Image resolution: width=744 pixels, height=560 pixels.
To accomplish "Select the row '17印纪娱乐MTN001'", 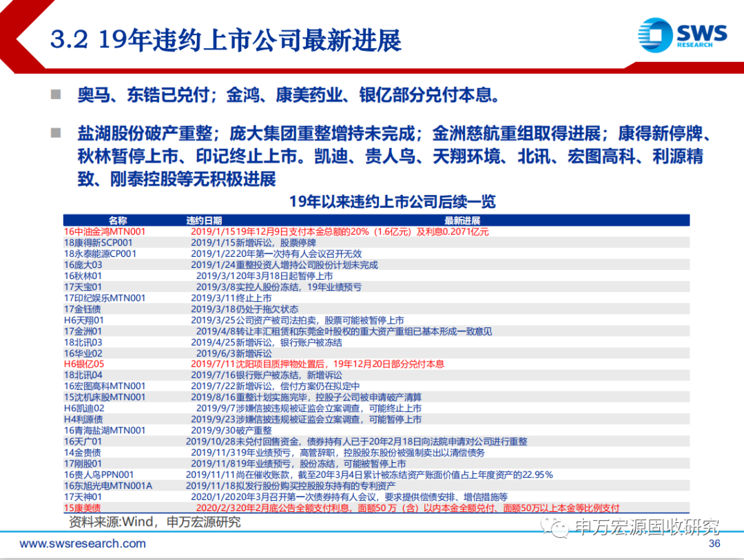I will pyautogui.click(x=376, y=298).
